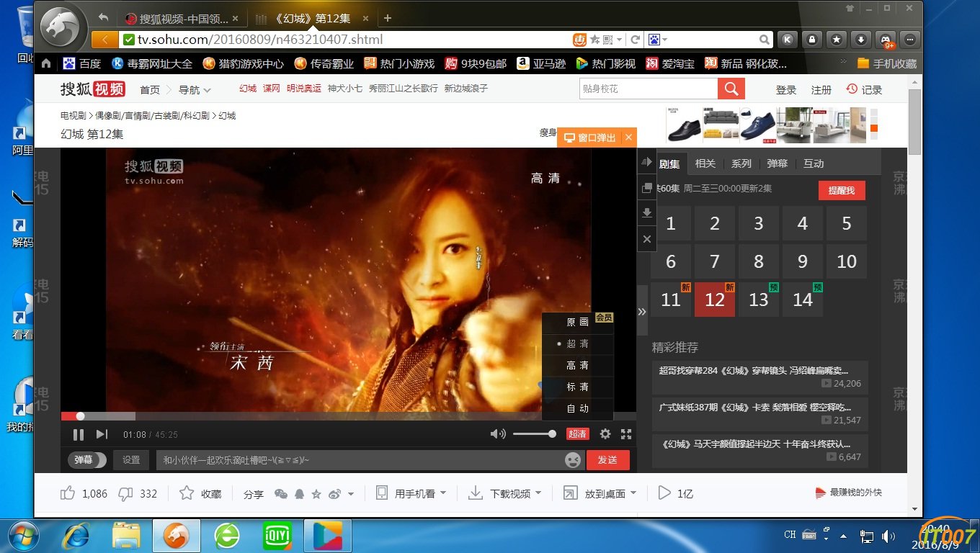Mute the player volume speaker icon
The image size is (980, 553).
tap(497, 433)
